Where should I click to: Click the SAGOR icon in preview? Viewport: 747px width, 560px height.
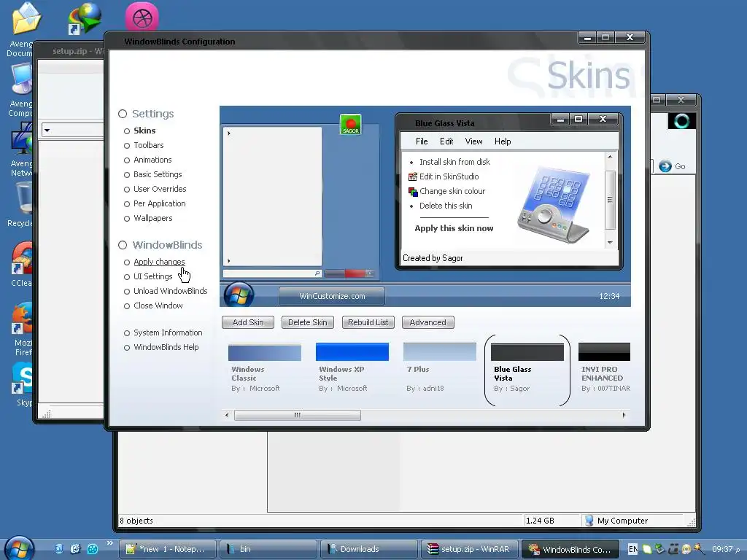pos(351,125)
